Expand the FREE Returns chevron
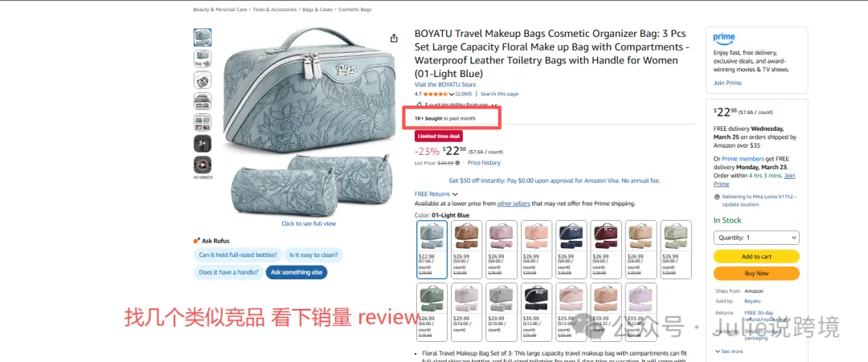The image size is (868, 362). (455, 194)
